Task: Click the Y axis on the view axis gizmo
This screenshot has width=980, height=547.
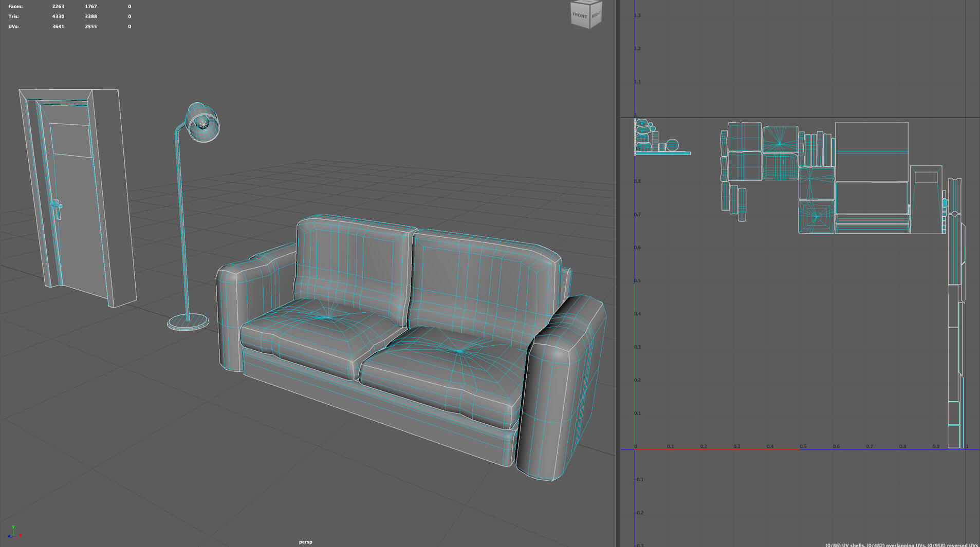Action: coord(13,527)
